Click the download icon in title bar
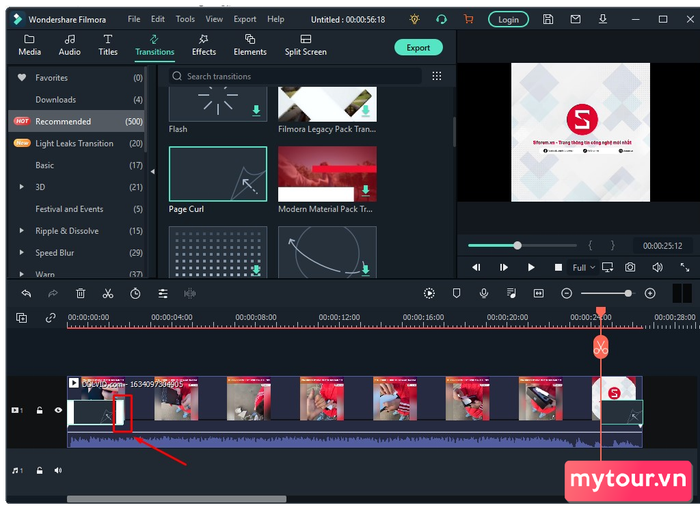The width and height of the screenshot is (700, 512). tap(603, 19)
